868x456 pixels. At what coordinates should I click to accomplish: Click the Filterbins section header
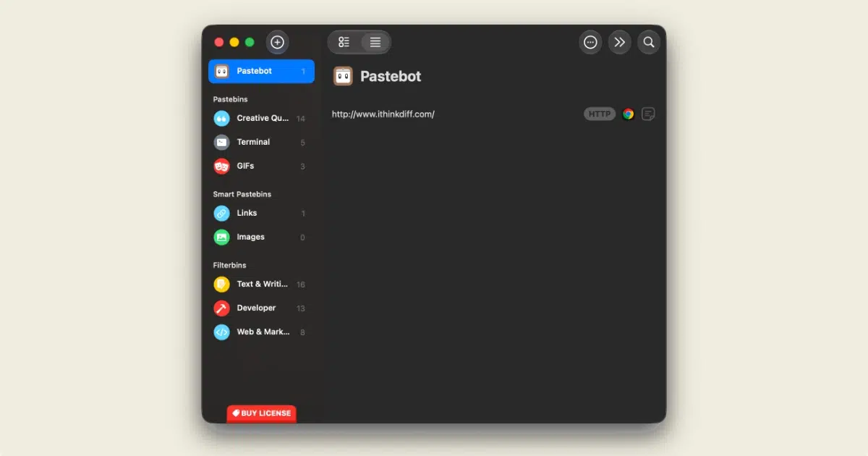point(229,265)
